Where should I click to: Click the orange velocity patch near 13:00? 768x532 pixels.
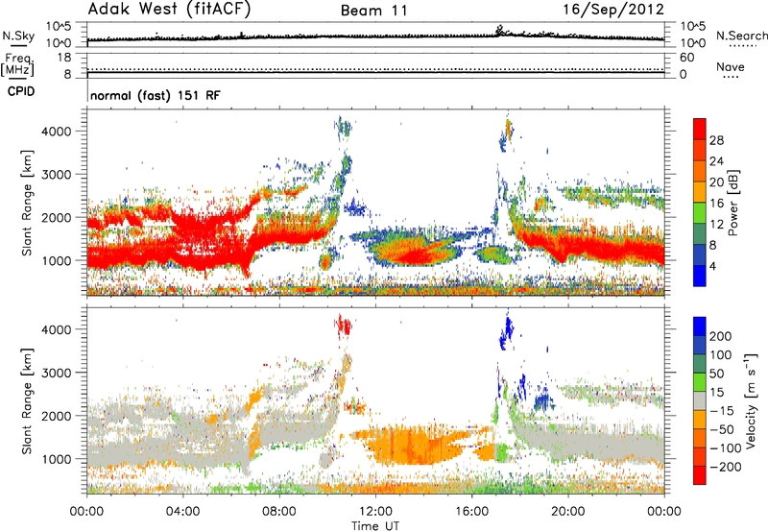pyautogui.click(x=412, y=446)
